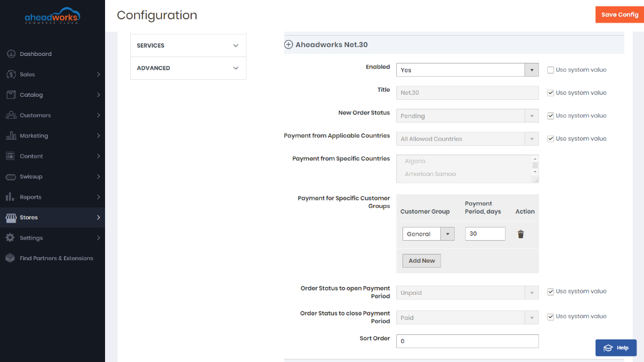
Task: Open the Content menu
Action: click(53, 156)
